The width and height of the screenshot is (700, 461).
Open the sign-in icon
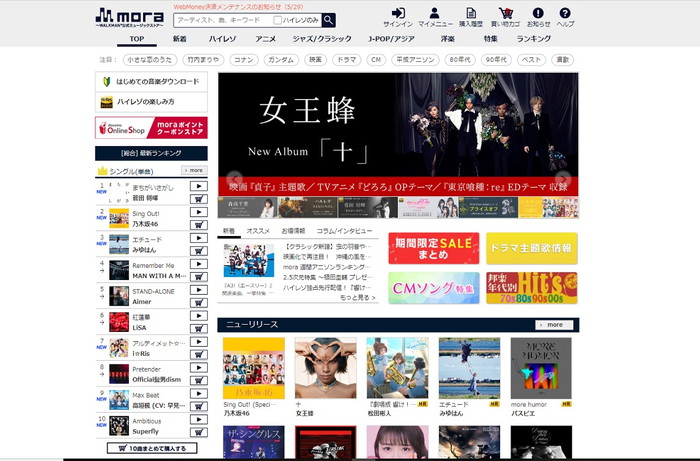[x=398, y=13]
